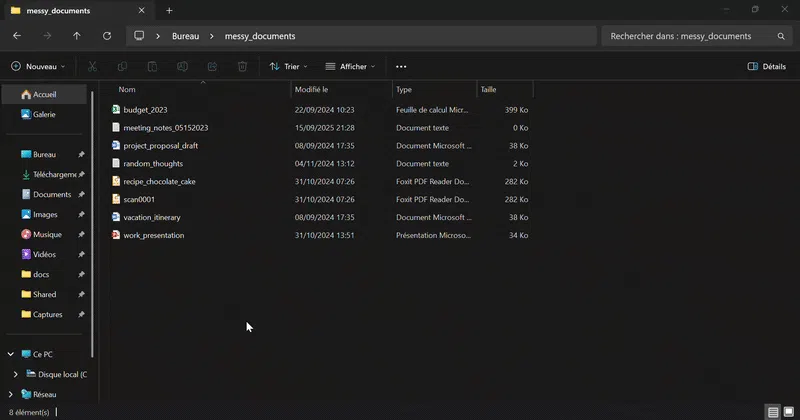
Task: Go up one folder level with arrow
Action: pyautogui.click(x=77, y=36)
